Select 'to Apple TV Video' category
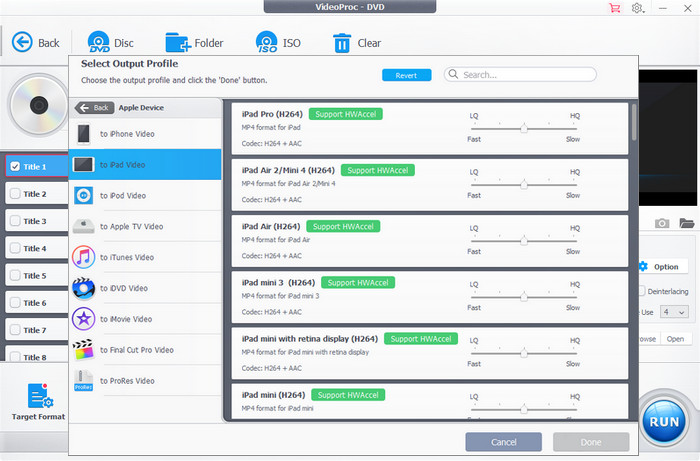 tap(145, 226)
